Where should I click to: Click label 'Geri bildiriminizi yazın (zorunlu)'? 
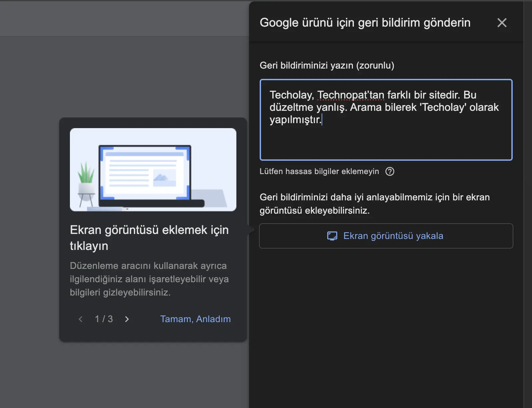pyautogui.click(x=327, y=65)
